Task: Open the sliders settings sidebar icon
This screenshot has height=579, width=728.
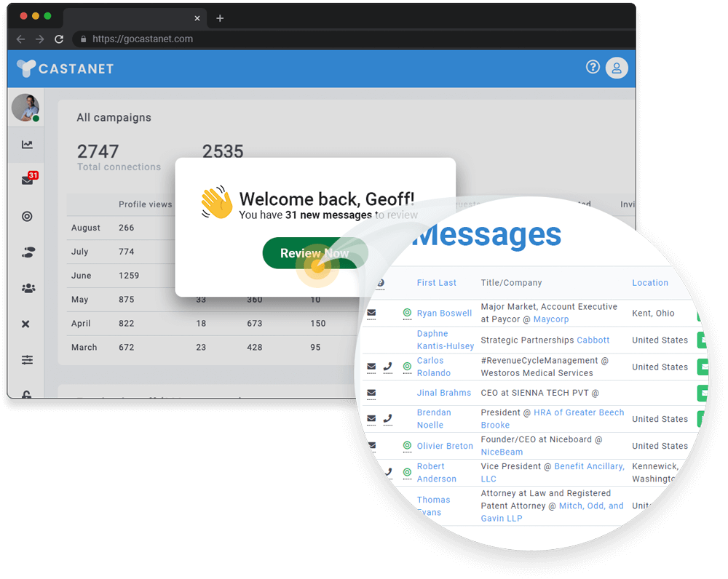Action: tap(27, 359)
